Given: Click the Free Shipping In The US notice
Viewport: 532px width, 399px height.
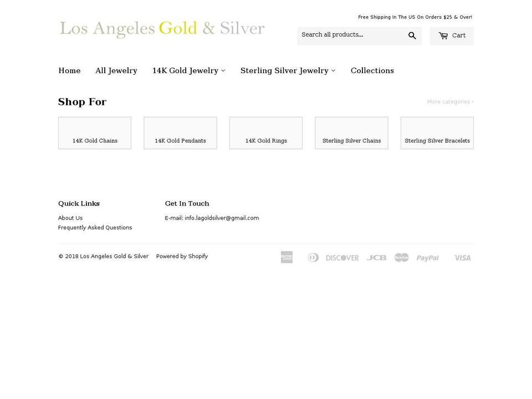Looking at the screenshot, I should click(415, 17).
